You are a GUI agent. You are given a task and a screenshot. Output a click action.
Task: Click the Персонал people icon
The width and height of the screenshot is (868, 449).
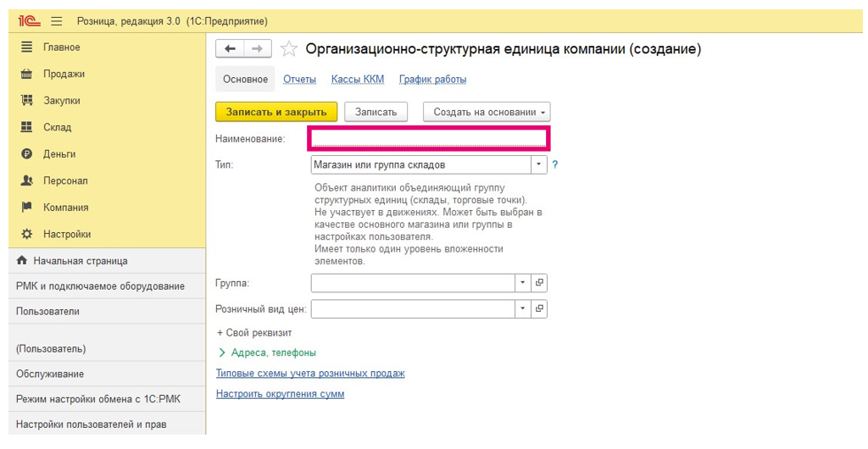coord(26,180)
